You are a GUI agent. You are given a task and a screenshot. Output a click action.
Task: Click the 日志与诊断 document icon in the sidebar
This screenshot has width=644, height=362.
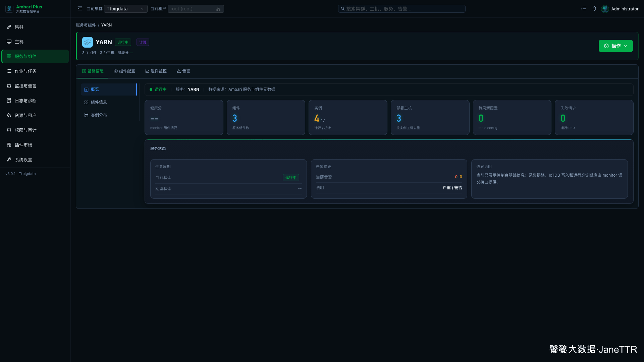[x=9, y=101]
